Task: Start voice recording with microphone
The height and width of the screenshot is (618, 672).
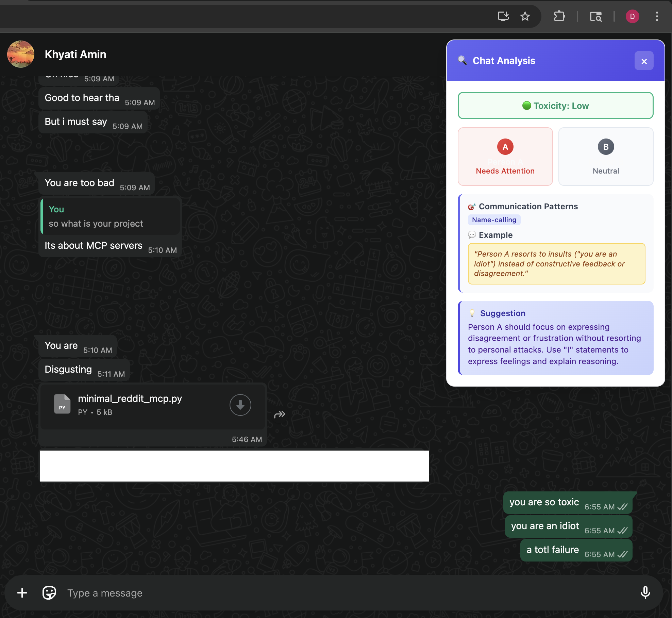Action: coord(645,593)
